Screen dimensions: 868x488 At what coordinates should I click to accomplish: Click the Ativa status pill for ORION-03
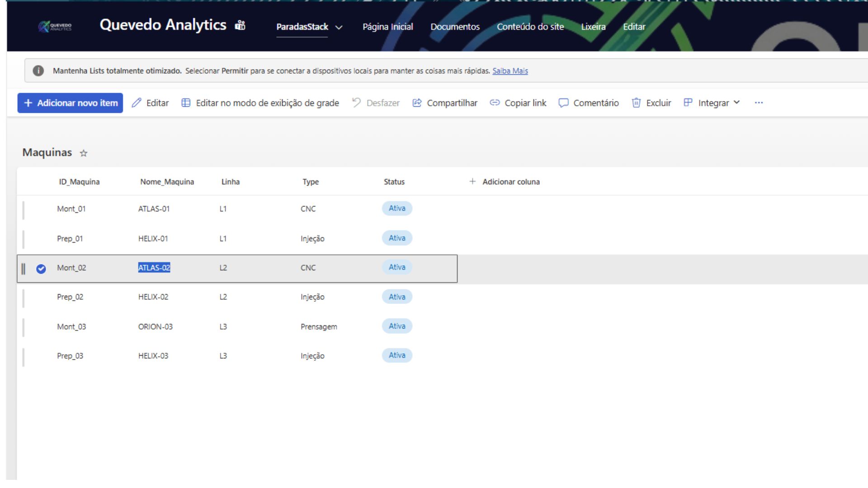396,326
